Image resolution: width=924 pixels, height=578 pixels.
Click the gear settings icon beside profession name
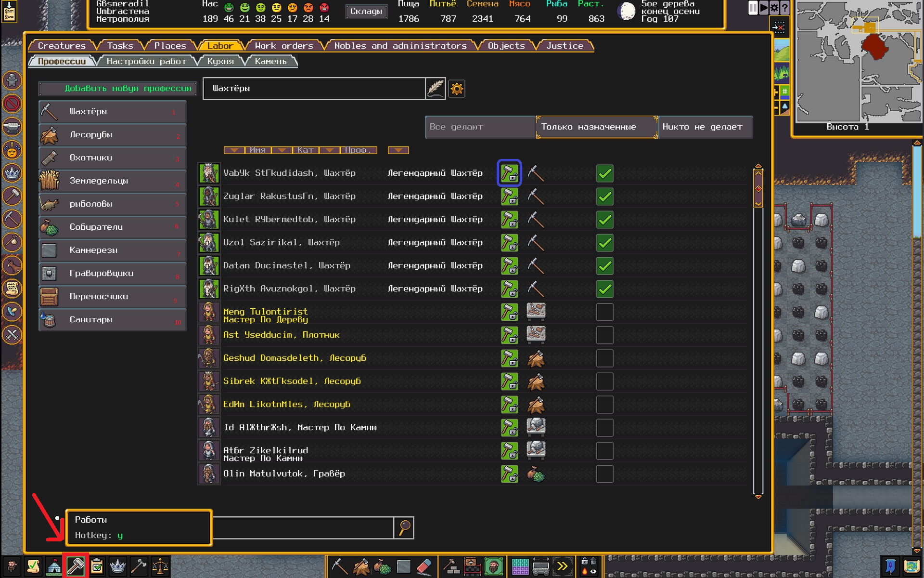click(456, 89)
